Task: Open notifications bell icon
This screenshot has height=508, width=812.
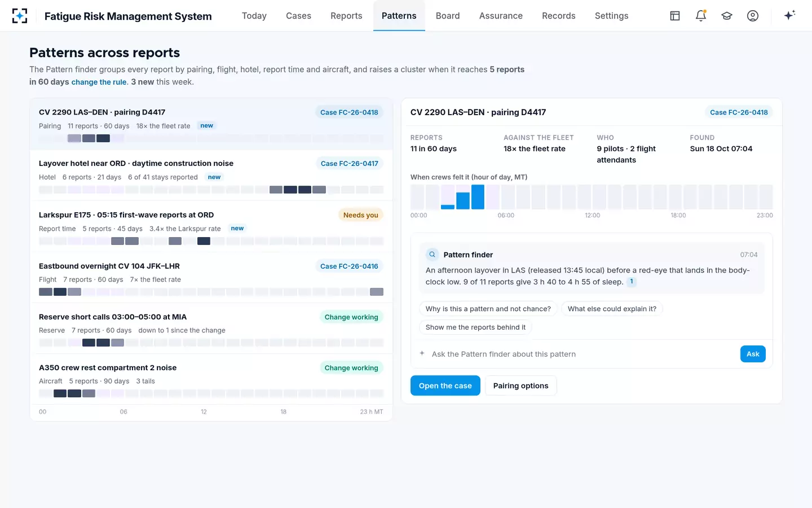Action: 701,16
